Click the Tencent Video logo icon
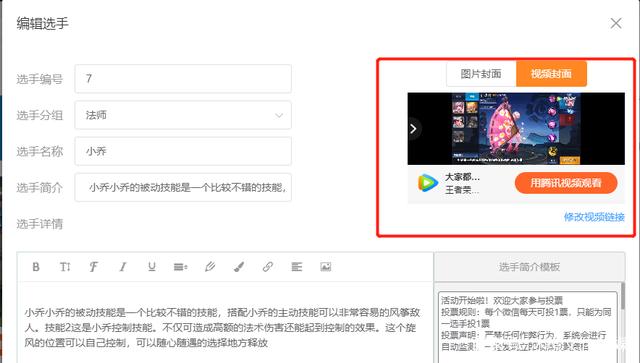Viewport: 640px width, 363px height. click(x=427, y=183)
